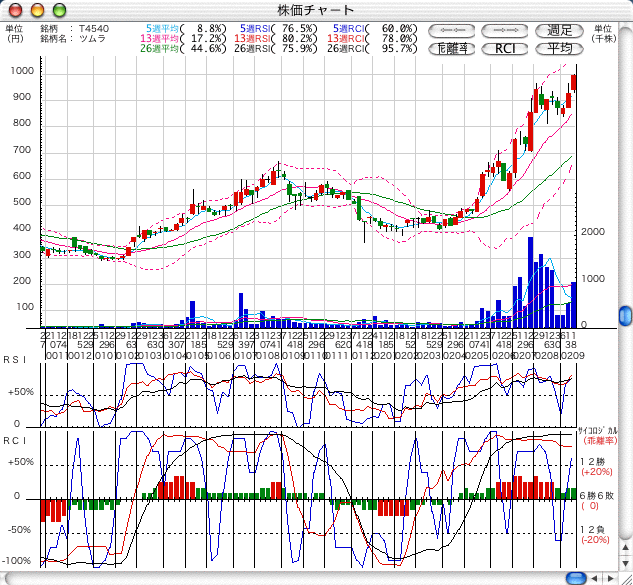Click the vertical scrollbar down arrow
This screenshot has width=633, height=585.
(626, 562)
